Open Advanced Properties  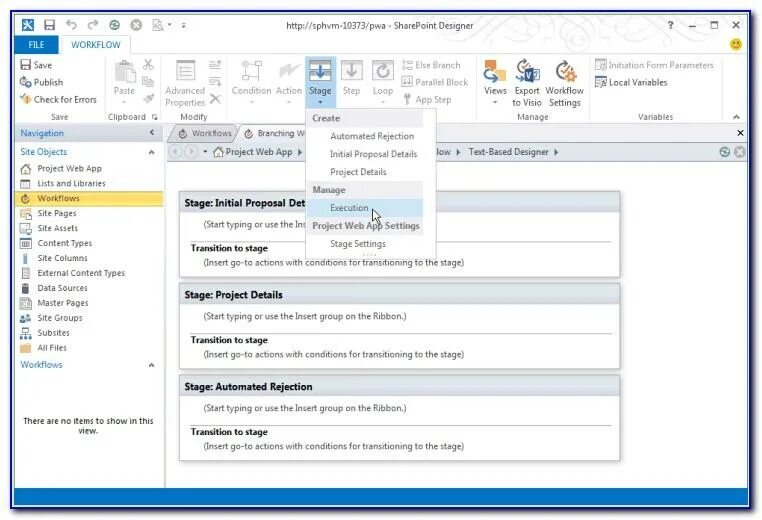[x=185, y=83]
